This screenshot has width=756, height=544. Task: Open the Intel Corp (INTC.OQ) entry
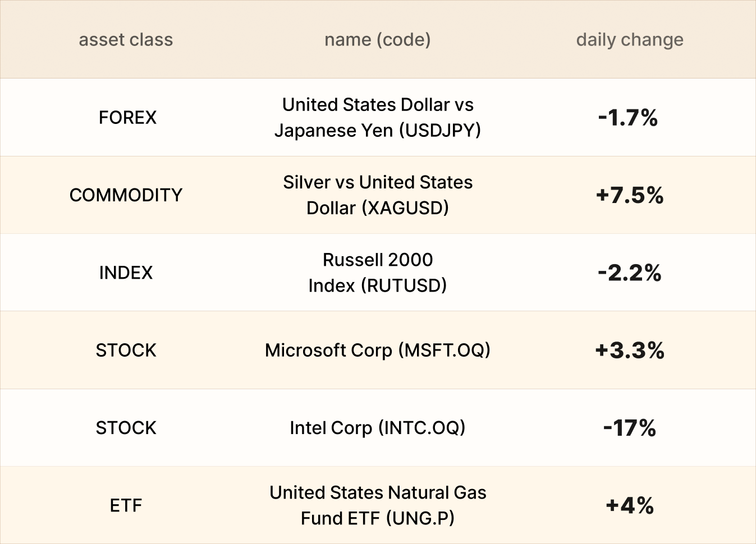click(377, 428)
